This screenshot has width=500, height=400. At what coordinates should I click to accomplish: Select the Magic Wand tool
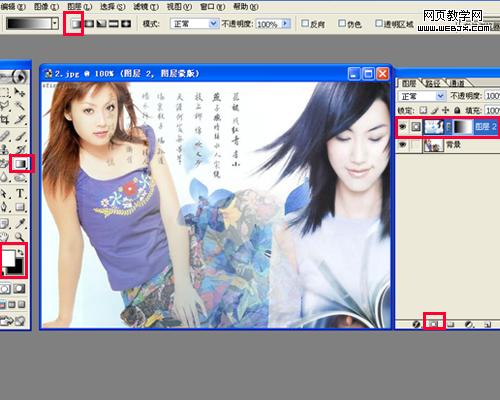[x=20, y=106]
